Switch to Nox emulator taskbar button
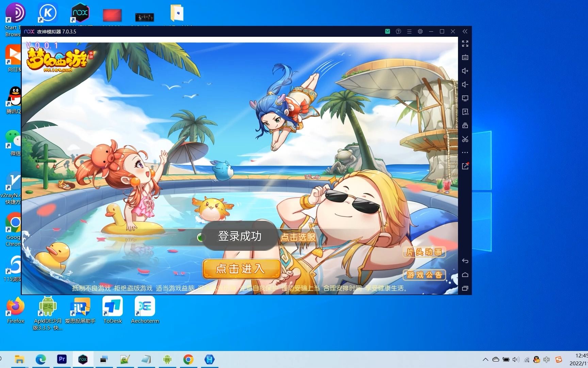 point(83,359)
